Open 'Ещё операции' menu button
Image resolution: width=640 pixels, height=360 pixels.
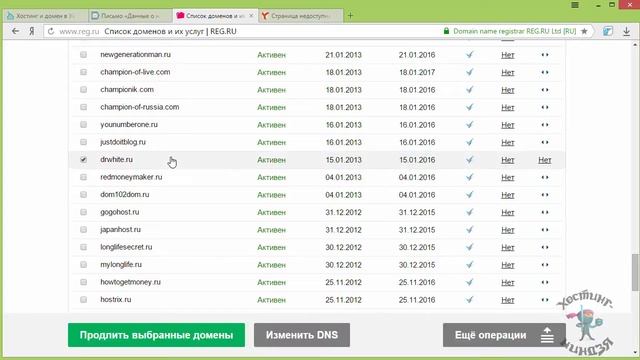pyautogui.click(x=504, y=335)
